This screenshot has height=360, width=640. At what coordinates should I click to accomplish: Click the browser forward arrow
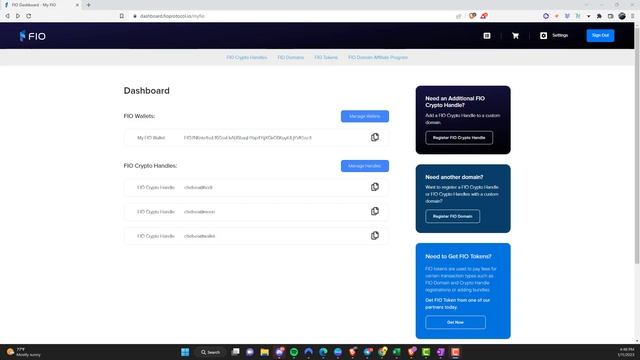(x=18, y=16)
